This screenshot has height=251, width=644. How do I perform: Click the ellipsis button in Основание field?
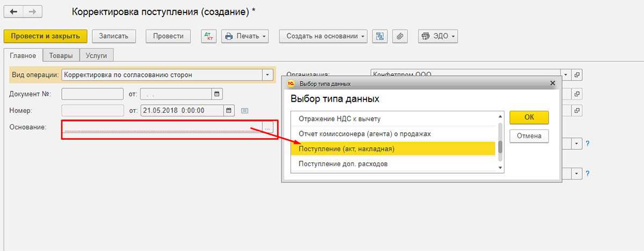[x=268, y=127]
